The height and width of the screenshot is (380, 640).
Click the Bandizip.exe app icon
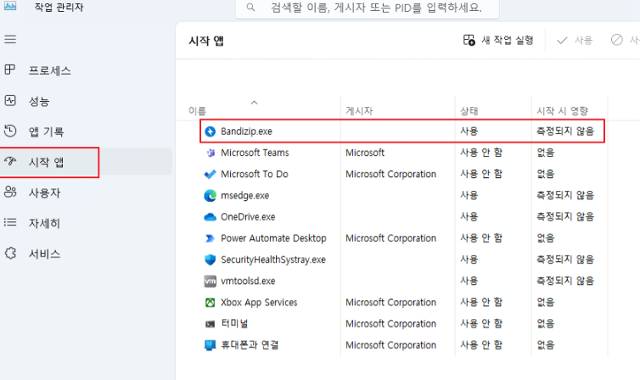pos(210,131)
